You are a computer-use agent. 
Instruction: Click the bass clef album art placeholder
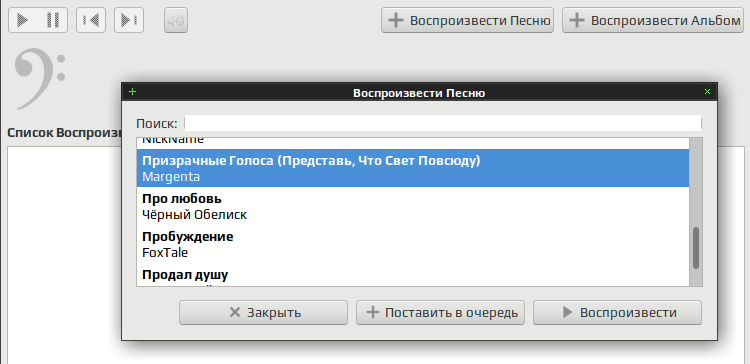39,78
